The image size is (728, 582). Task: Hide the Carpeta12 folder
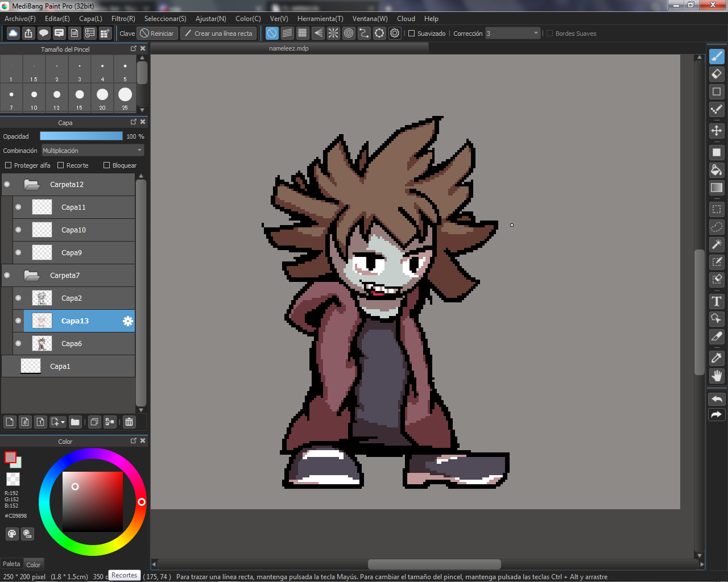(7, 184)
